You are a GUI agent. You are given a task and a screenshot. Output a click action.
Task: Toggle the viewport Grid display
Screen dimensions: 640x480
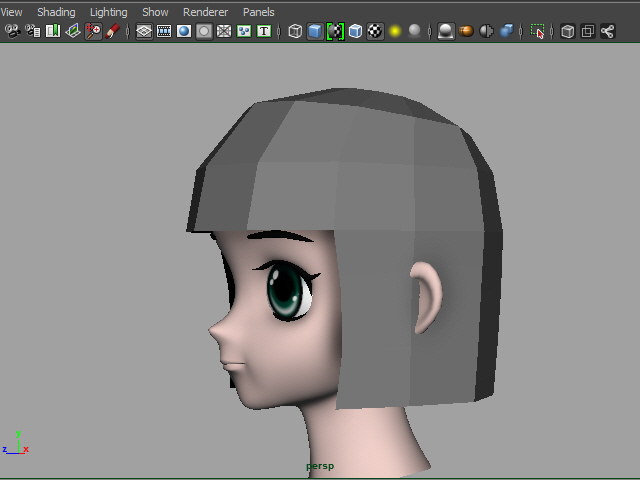tap(144, 31)
